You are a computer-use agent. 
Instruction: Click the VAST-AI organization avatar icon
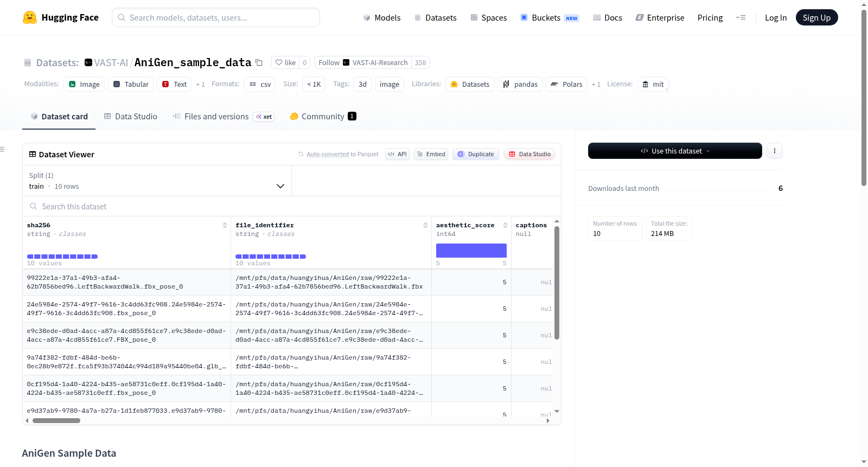click(88, 63)
